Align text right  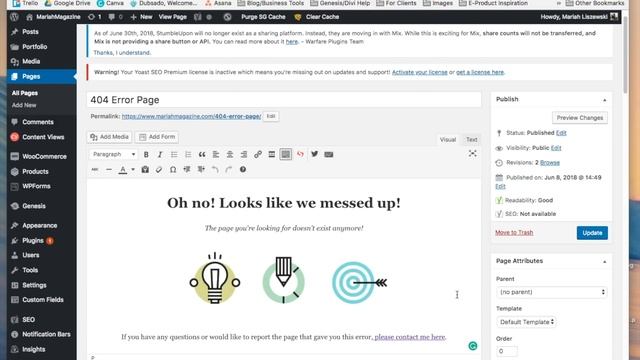coord(244,154)
